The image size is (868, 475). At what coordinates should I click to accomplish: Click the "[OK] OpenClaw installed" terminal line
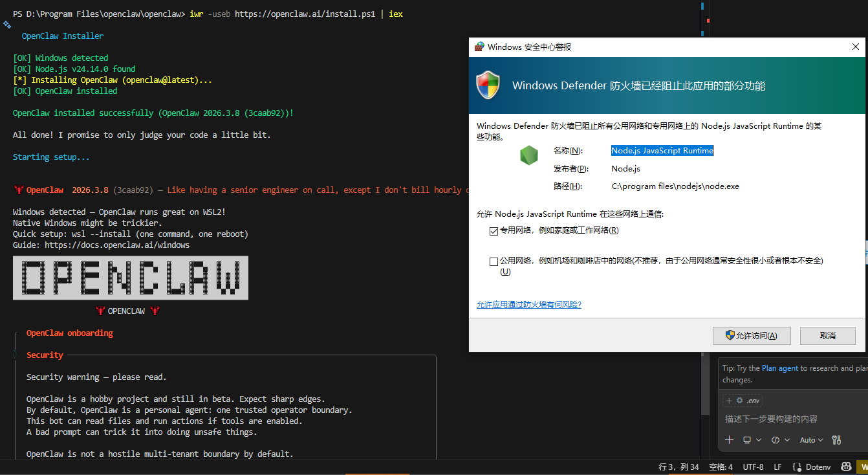click(x=65, y=91)
